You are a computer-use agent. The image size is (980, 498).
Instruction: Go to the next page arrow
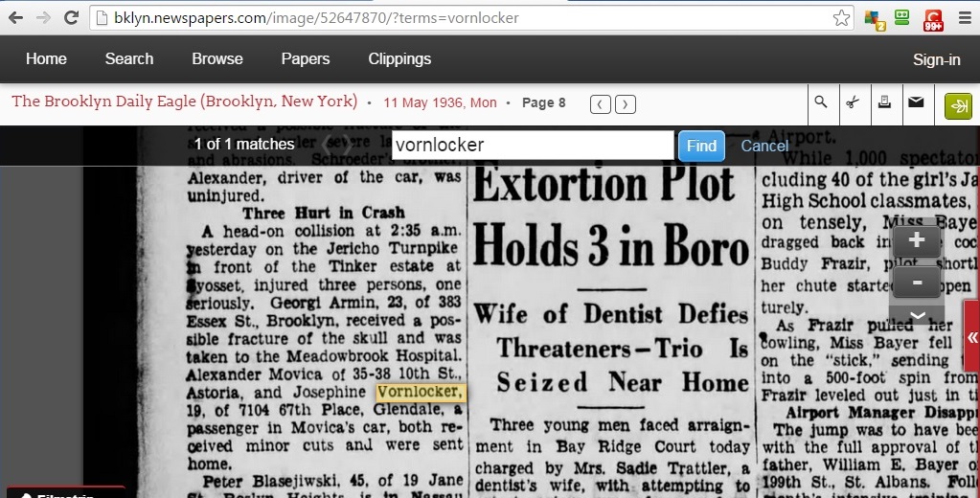click(x=626, y=103)
